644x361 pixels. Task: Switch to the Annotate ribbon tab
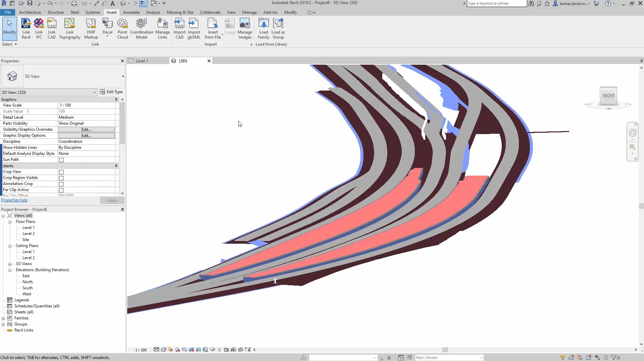click(x=131, y=12)
